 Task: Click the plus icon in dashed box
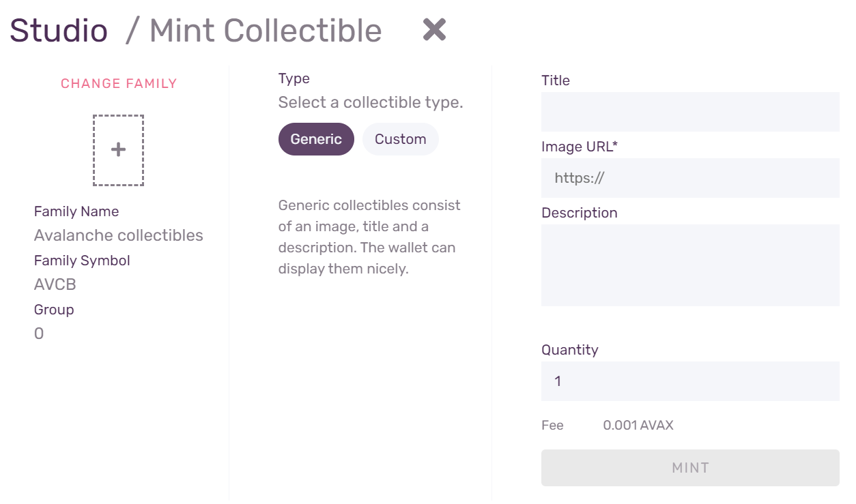[x=118, y=150]
